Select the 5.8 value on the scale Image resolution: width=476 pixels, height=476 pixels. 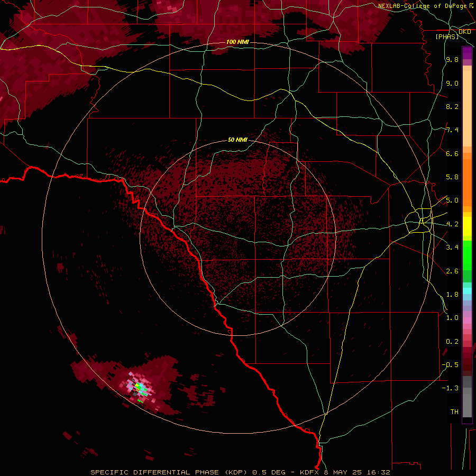point(452,177)
